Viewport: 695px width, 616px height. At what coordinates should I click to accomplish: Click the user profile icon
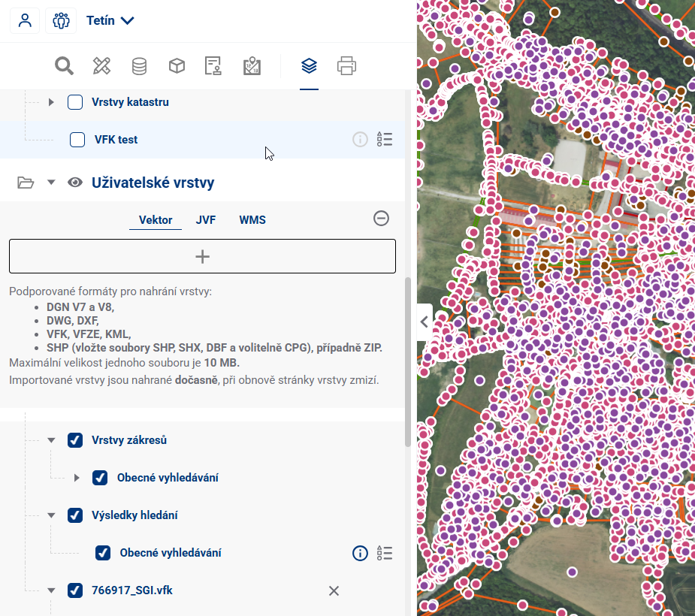tap(25, 20)
